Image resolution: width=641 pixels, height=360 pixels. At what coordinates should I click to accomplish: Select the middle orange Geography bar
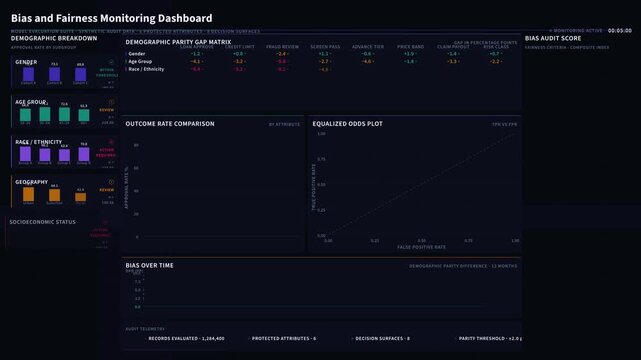coord(54,195)
